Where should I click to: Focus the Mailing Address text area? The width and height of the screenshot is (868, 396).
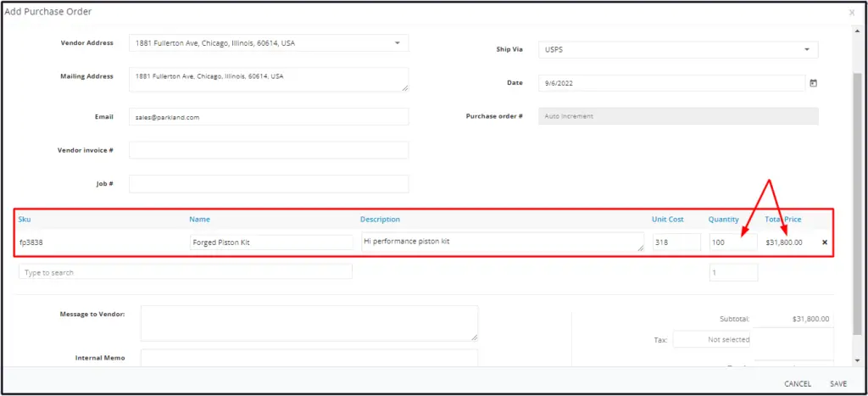coord(269,79)
